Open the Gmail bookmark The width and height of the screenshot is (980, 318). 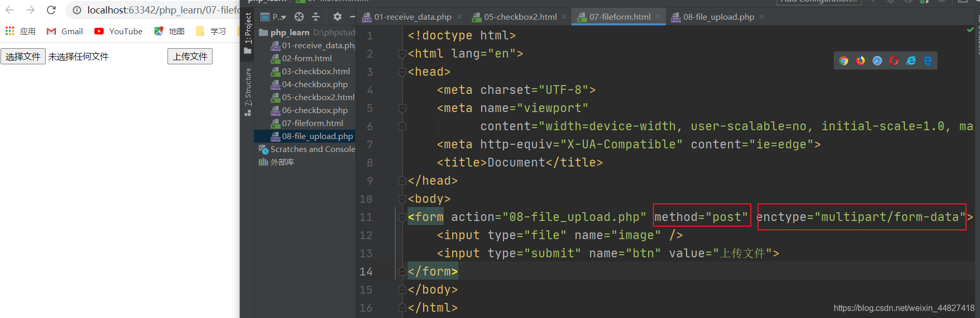[65, 31]
